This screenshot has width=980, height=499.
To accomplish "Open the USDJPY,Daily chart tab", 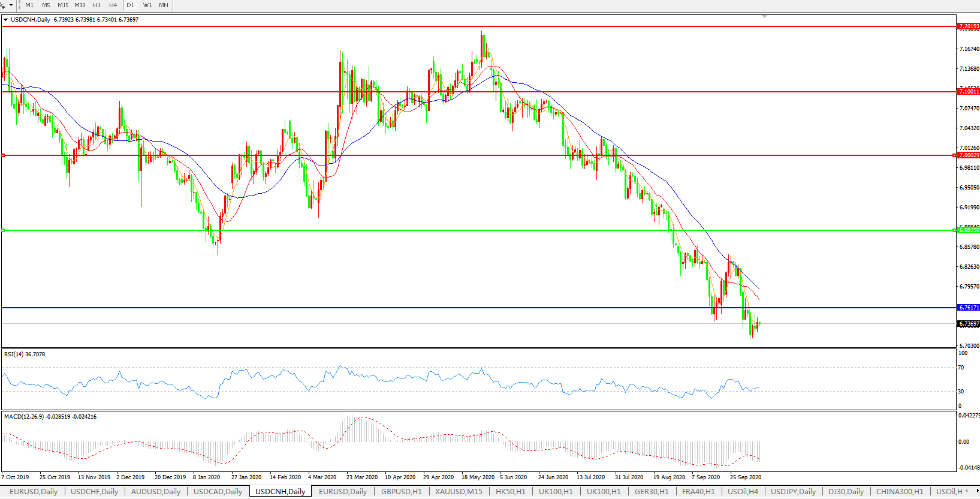I will [x=793, y=492].
